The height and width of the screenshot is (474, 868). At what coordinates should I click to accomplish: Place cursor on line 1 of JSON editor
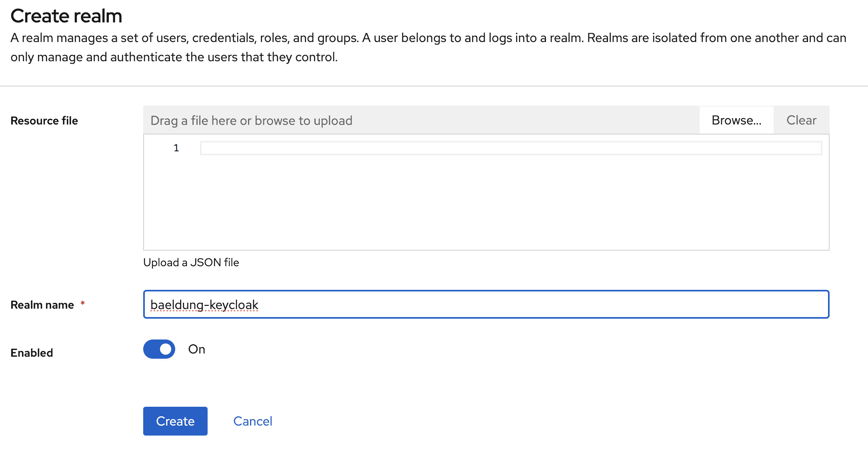coord(510,148)
